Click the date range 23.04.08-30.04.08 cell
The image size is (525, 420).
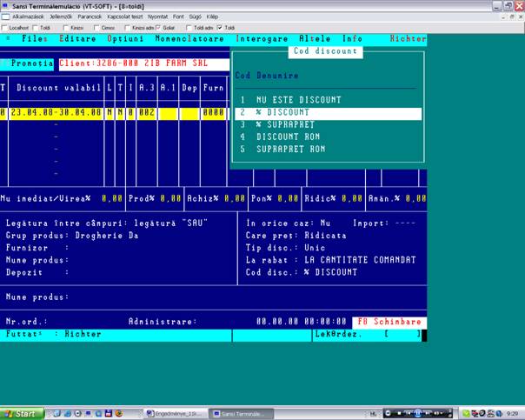click(x=56, y=113)
